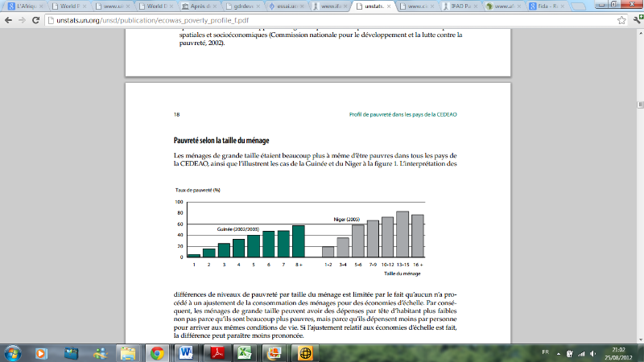Close the gdrdev tab
This screenshot has height=362, width=644.
tap(258, 6)
